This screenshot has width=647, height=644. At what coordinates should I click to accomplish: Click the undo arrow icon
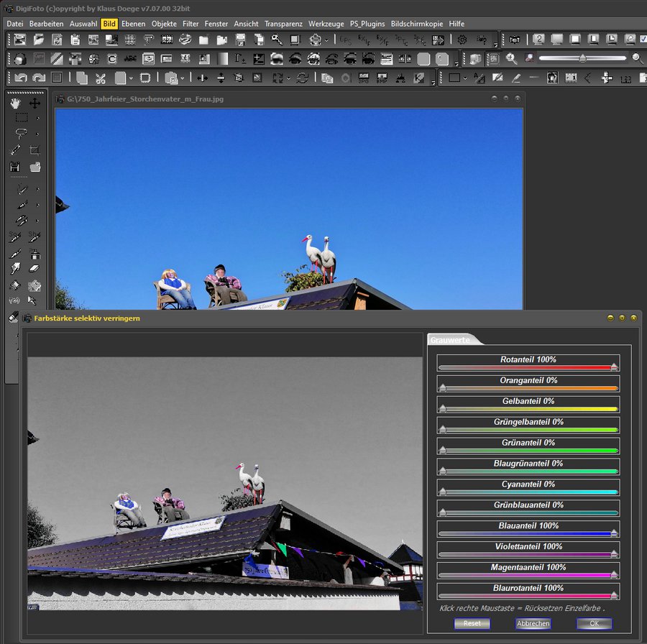click(20, 78)
